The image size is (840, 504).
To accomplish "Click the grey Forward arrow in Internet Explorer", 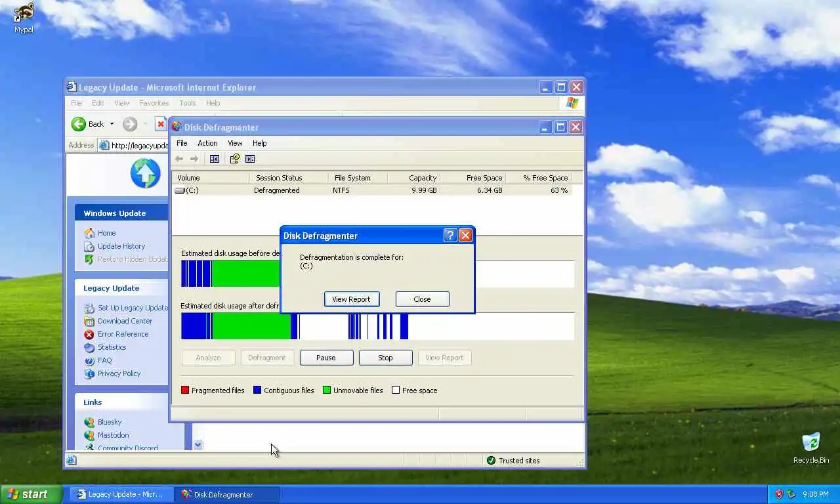I will (130, 124).
